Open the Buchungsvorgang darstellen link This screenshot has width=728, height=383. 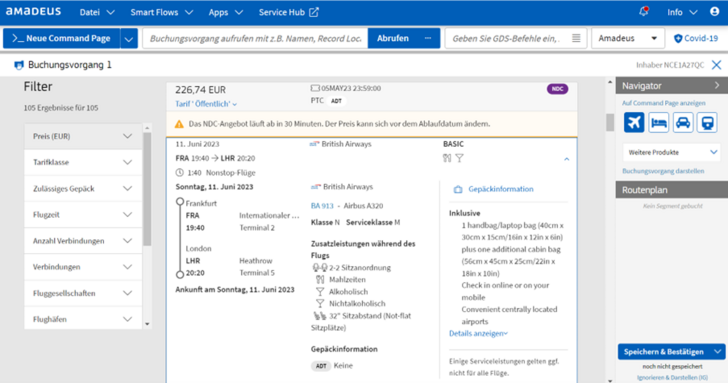tap(663, 171)
